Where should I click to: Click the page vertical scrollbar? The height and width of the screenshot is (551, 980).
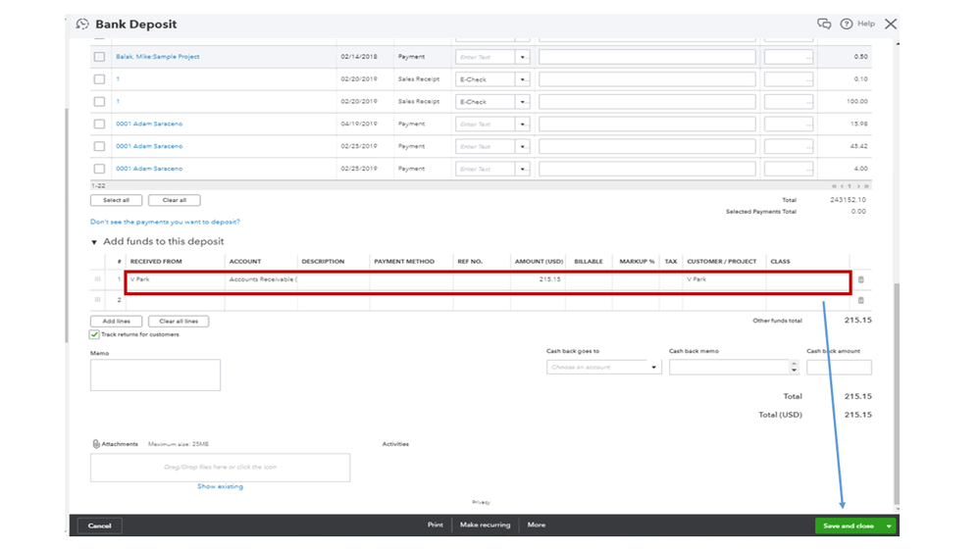897,393
